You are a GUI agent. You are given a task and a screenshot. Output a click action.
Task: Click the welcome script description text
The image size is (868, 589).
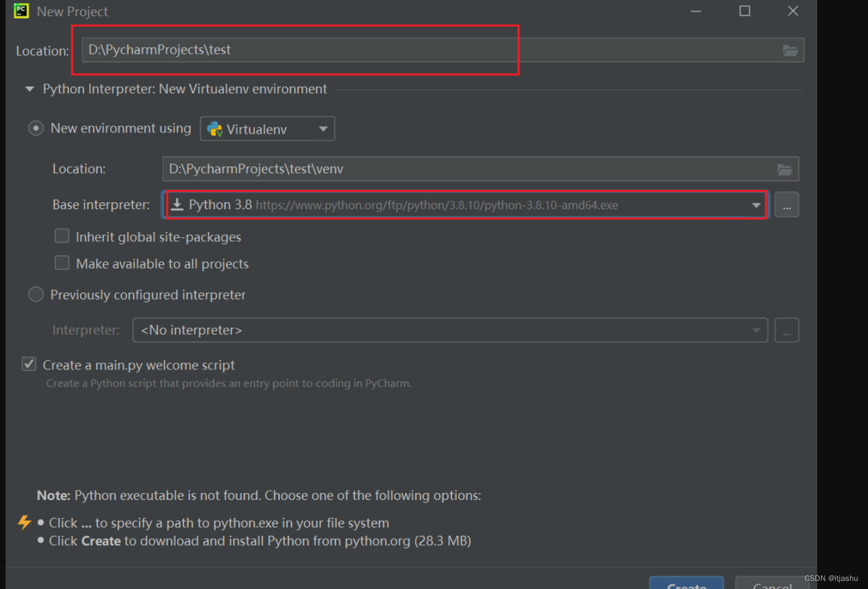(x=229, y=384)
